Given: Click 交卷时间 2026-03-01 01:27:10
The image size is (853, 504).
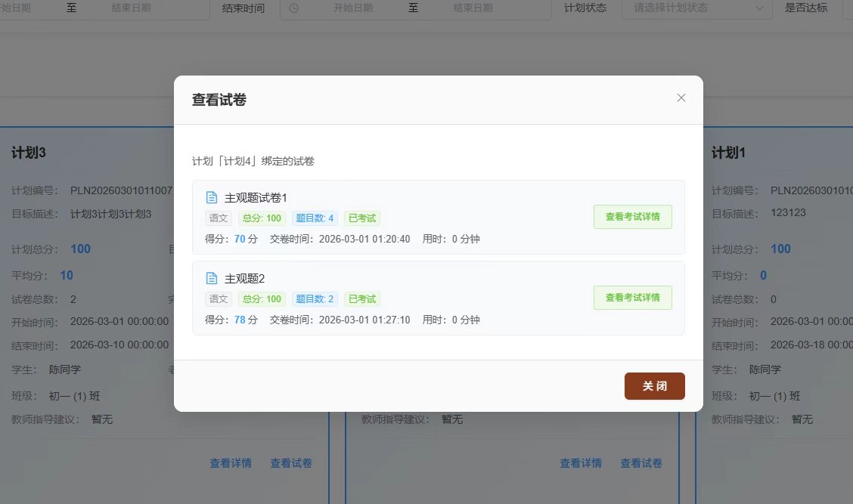Looking at the screenshot, I should 340,320.
